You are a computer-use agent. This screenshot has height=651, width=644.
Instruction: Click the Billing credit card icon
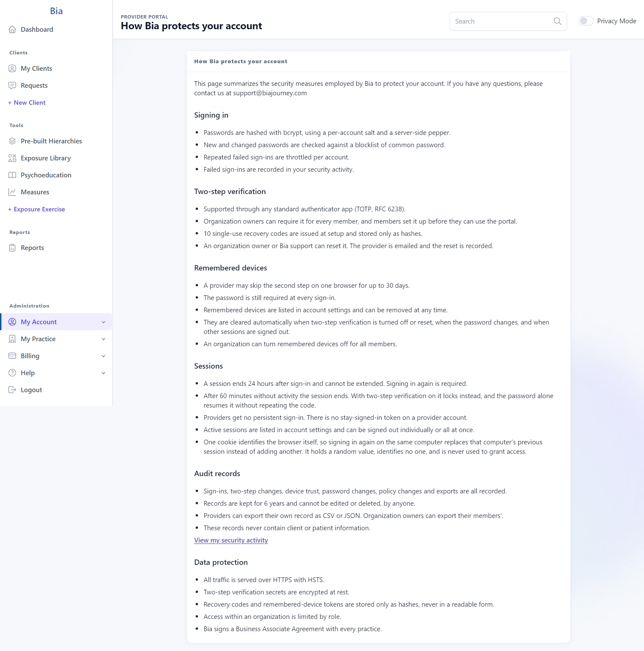tap(12, 356)
